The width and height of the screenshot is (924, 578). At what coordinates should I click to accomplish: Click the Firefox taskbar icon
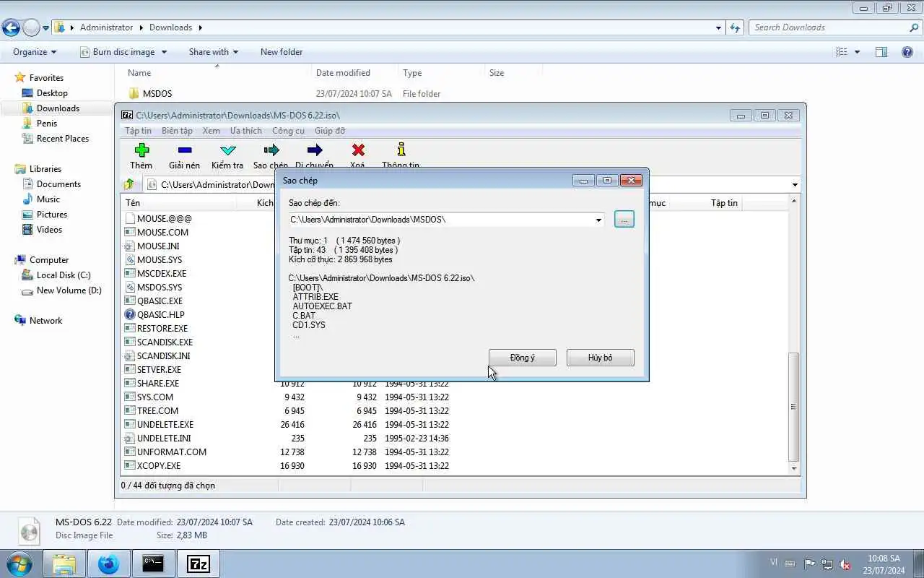(109, 564)
